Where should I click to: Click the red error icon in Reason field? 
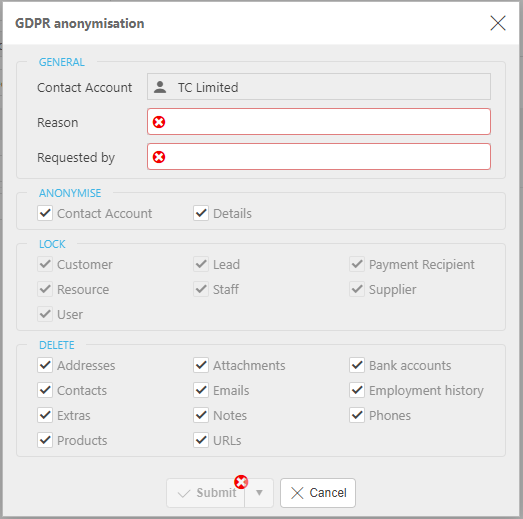[x=159, y=122]
